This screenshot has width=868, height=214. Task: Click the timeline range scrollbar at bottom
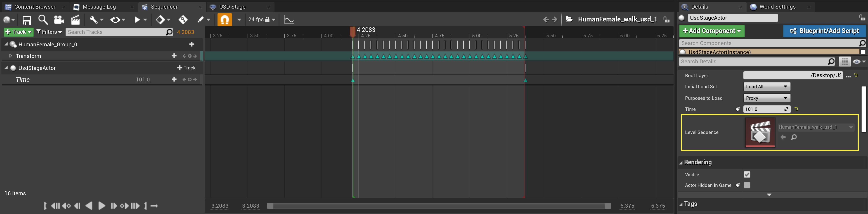[x=439, y=206]
